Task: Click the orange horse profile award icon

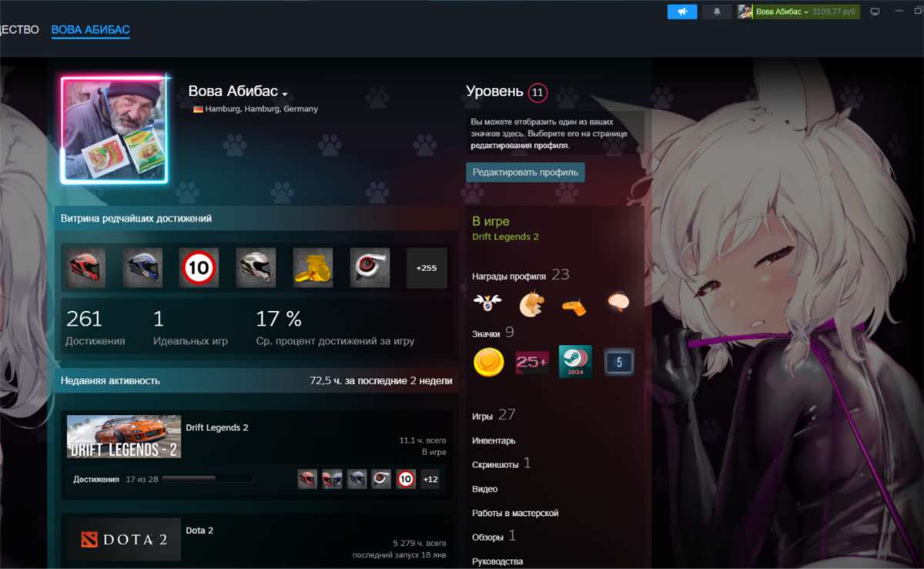Action: [x=531, y=304]
